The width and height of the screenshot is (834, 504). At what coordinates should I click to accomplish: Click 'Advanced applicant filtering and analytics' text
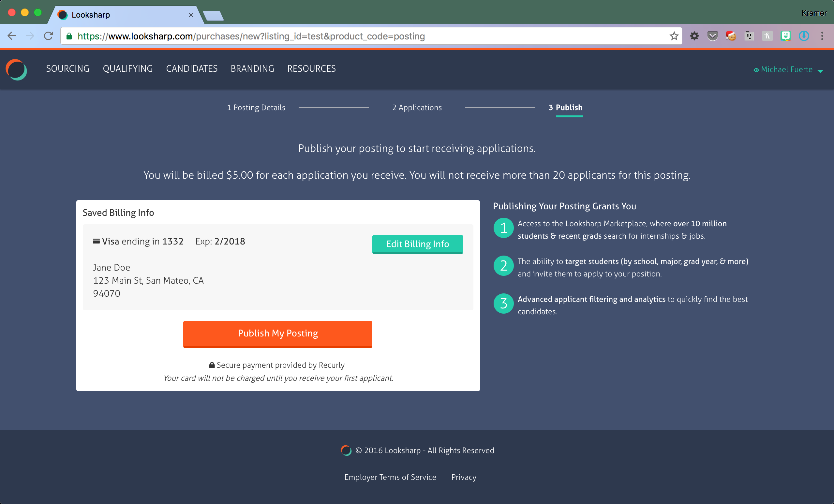point(591,299)
